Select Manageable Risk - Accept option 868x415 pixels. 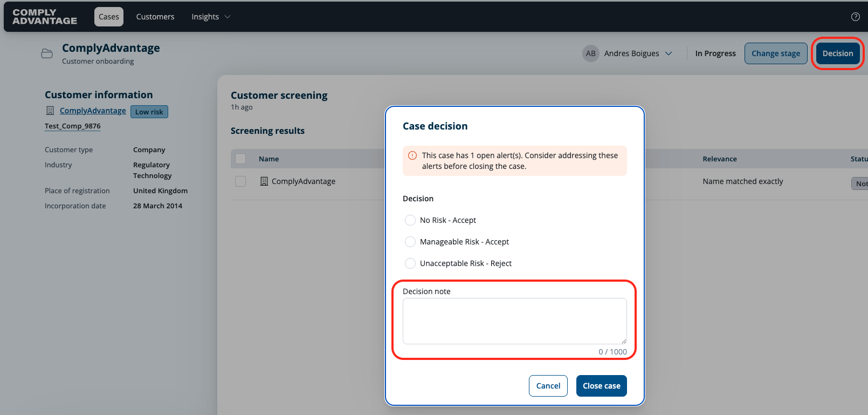[x=410, y=242]
